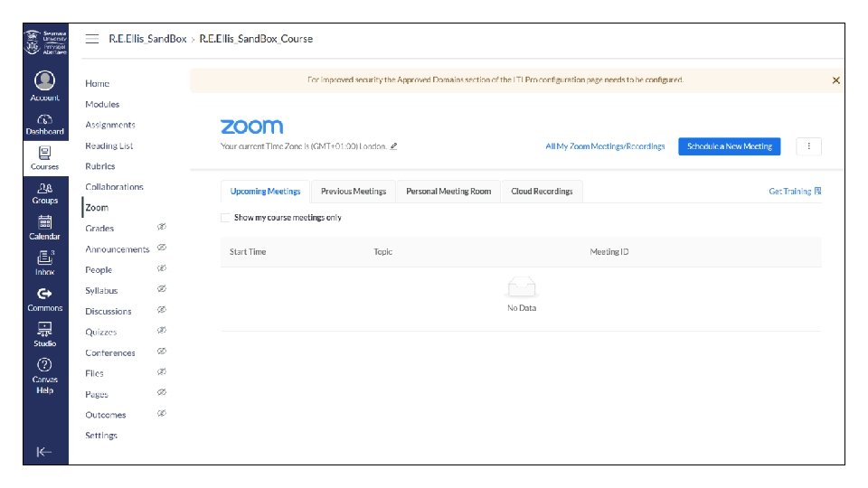Dismiss the security warning banner

click(x=835, y=80)
